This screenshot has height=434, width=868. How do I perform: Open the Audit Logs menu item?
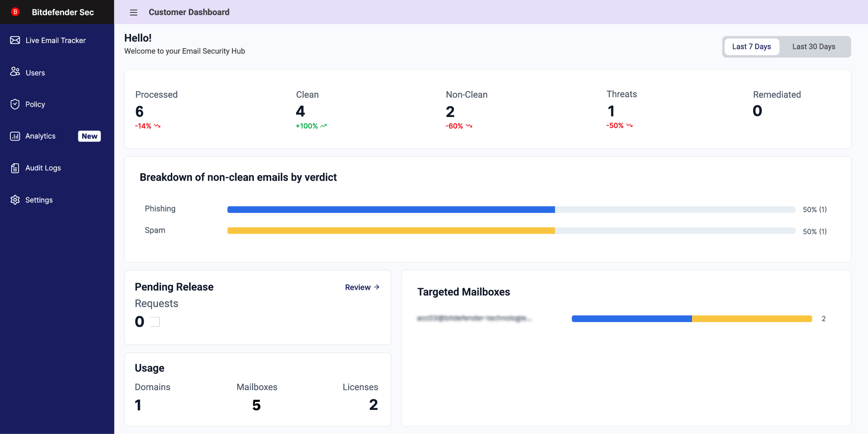(43, 168)
